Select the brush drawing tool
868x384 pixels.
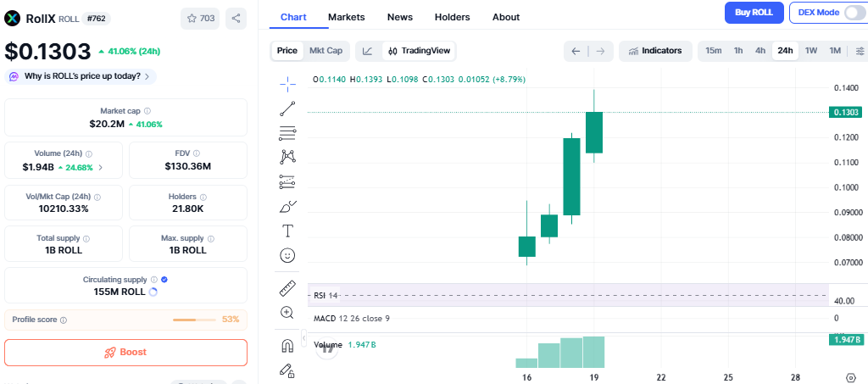(287, 206)
